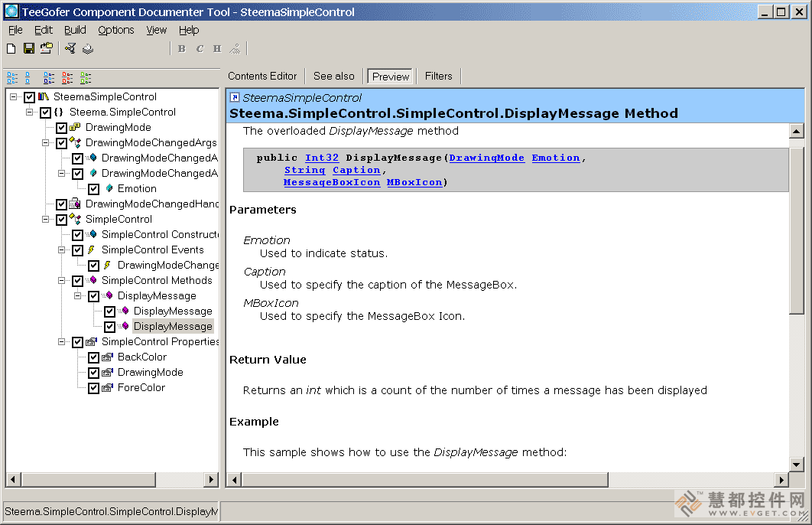Click the stacked pages build icon
The width and height of the screenshot is (812, 525).
pyautogui.click(x=87, y=49)
